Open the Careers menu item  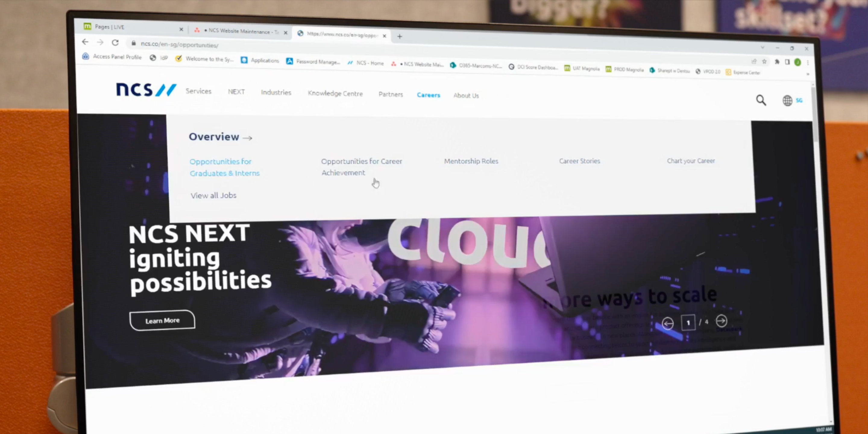(428, 95)
